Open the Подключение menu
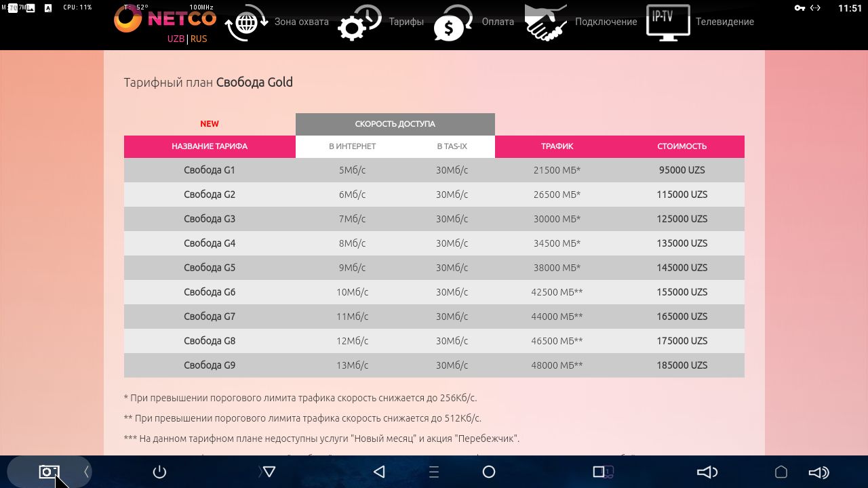Viewport: 868px width, 488px height. (x=606, y=22)
